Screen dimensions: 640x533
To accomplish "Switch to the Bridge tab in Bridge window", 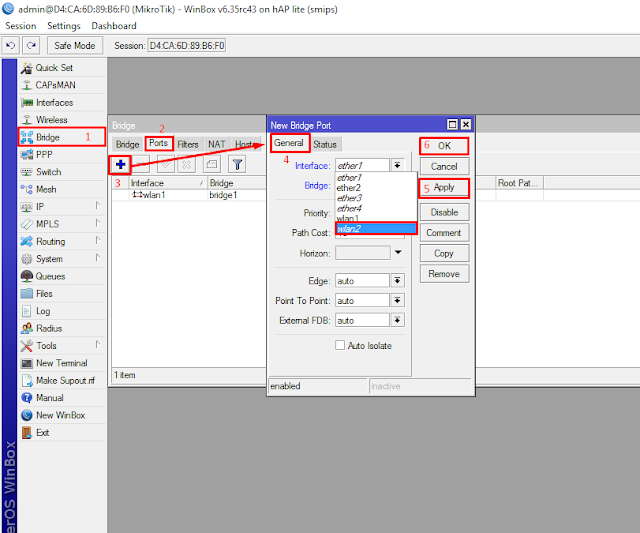I will click(x=127, y=144).
